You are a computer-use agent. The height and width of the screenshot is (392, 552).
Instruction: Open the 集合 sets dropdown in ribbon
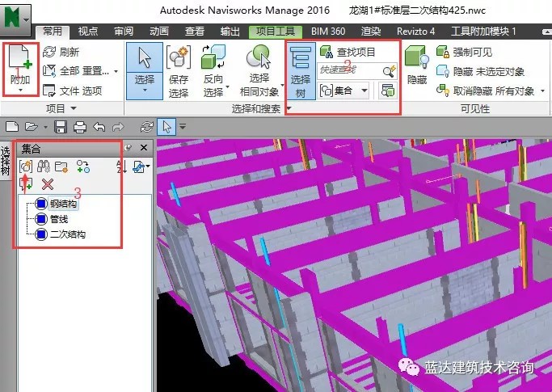(344, 90)
